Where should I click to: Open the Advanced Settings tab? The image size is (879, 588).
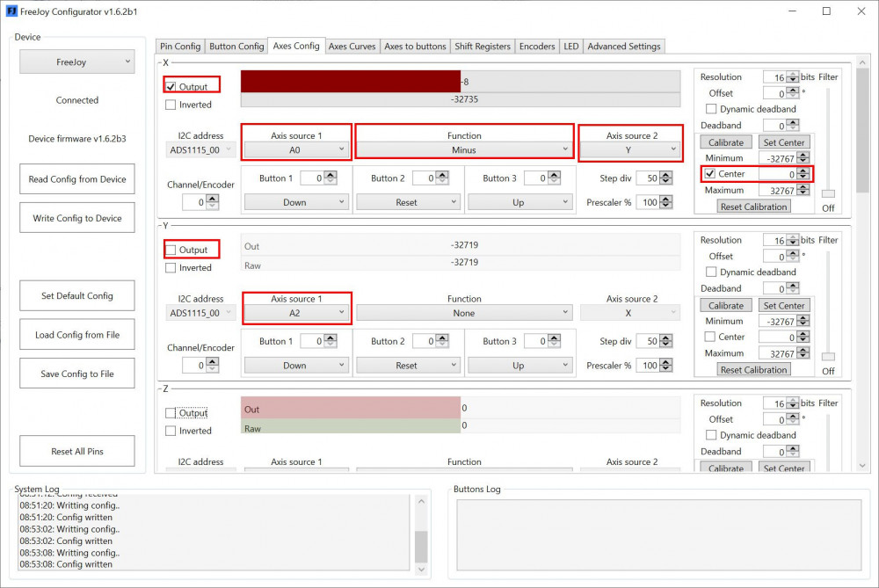[x=624, y=47]
